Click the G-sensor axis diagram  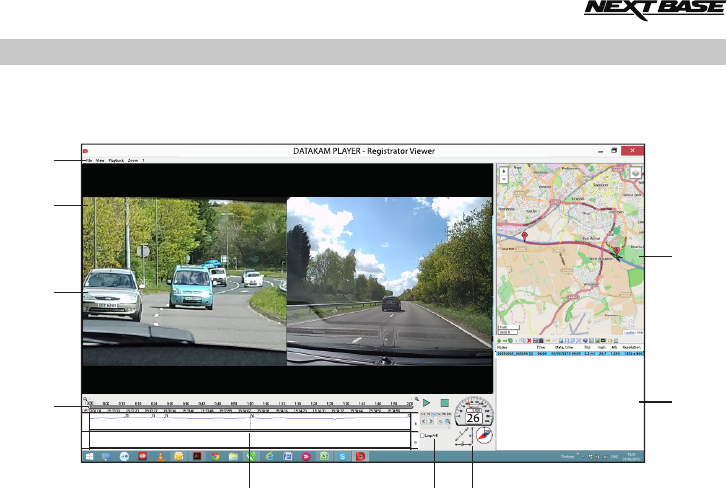pos(464,437)
